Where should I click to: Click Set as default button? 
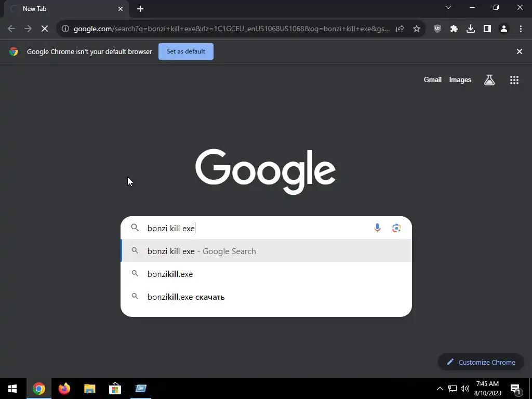[x=186, y=51]
